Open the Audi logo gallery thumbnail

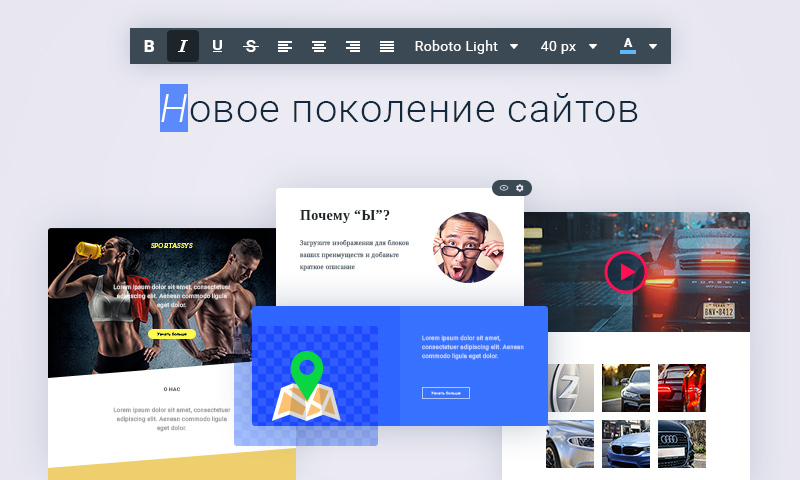click(x=682, y=444)
